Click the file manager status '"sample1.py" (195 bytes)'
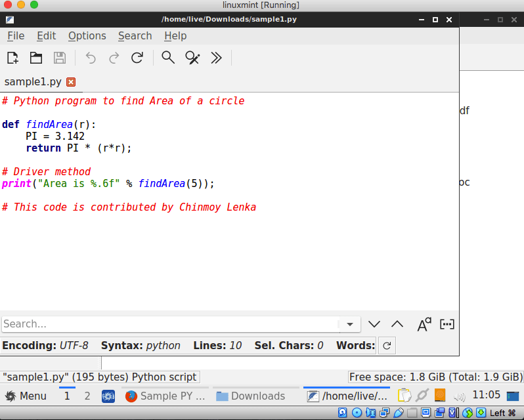Screen dimensions: 524x420 tap(100, 377)
